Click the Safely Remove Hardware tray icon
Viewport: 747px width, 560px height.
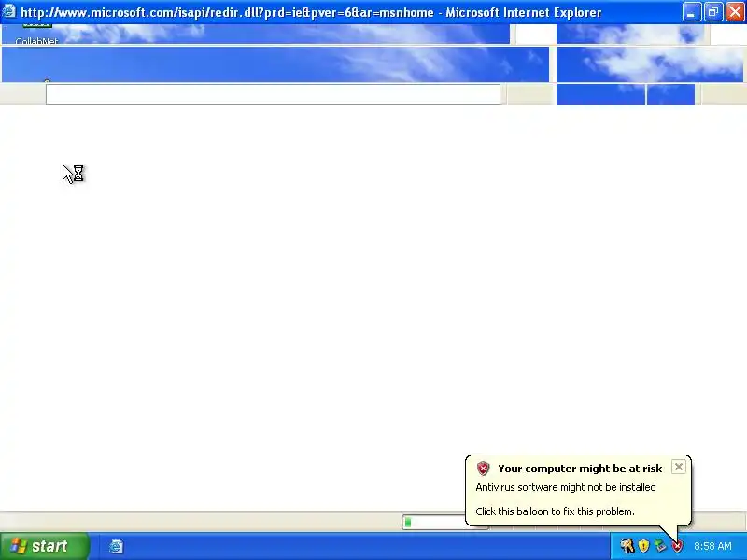(x=660, y=546)
